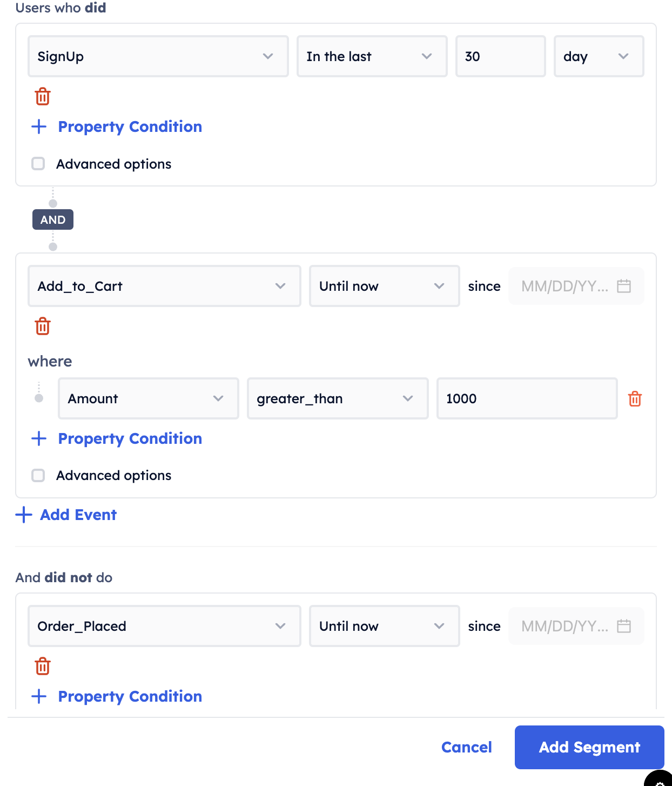672x786 pixels.
Task: Delete the Order_Placed event row
Action: click(x=43, y=667)
